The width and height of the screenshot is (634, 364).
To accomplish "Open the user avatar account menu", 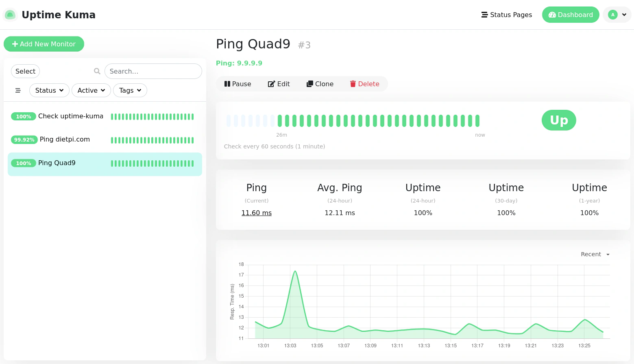I will click(617, 15).
